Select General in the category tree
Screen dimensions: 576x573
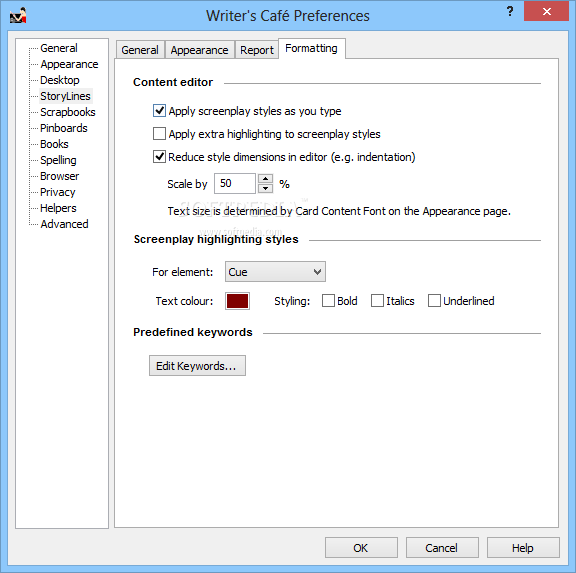click(59, 48)
